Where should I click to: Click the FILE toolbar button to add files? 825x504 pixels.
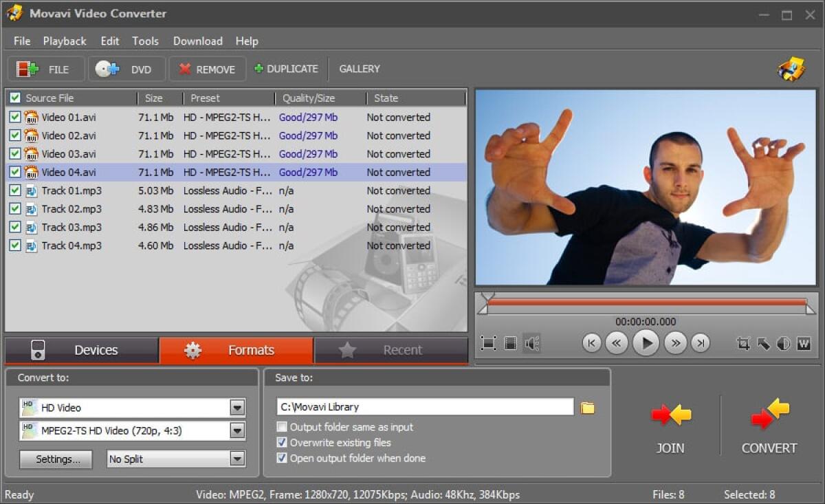tap(45, 69)
